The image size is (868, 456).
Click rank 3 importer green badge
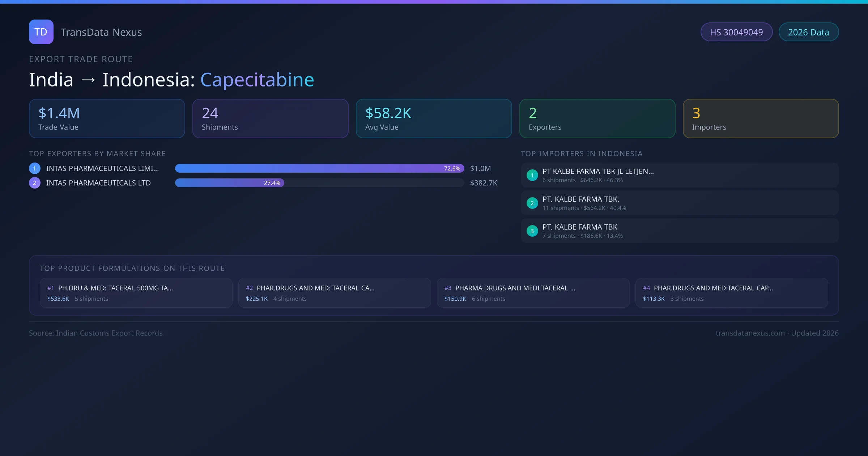(x=532, y=231)
